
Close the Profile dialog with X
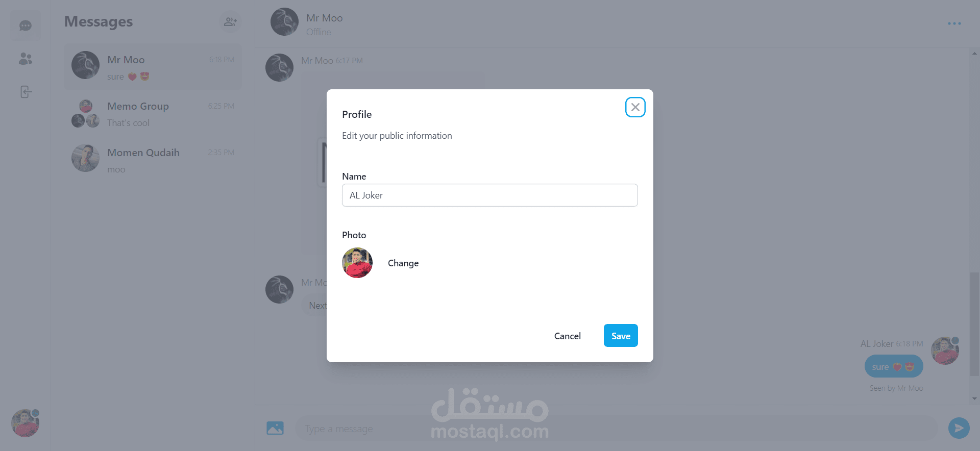click(635, 107)
